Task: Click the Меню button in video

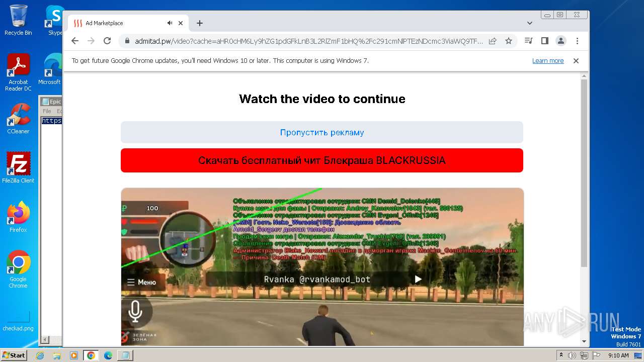Action: pos(142,282)
